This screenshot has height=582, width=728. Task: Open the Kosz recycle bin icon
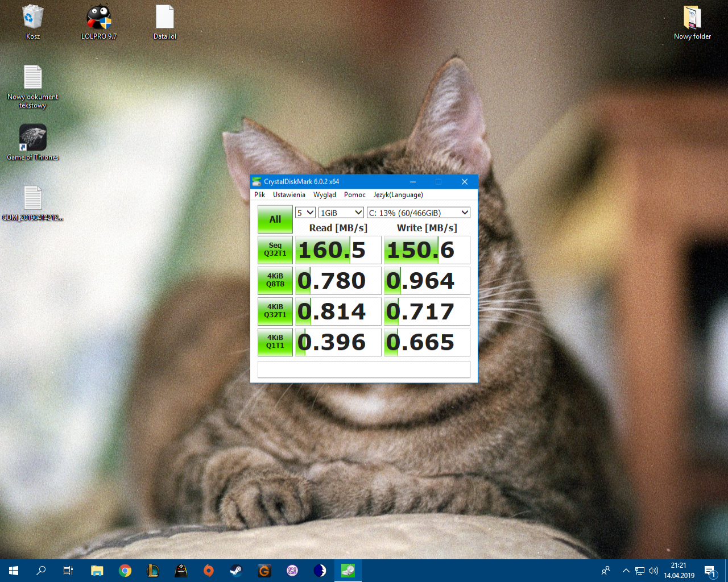(33, 22)
